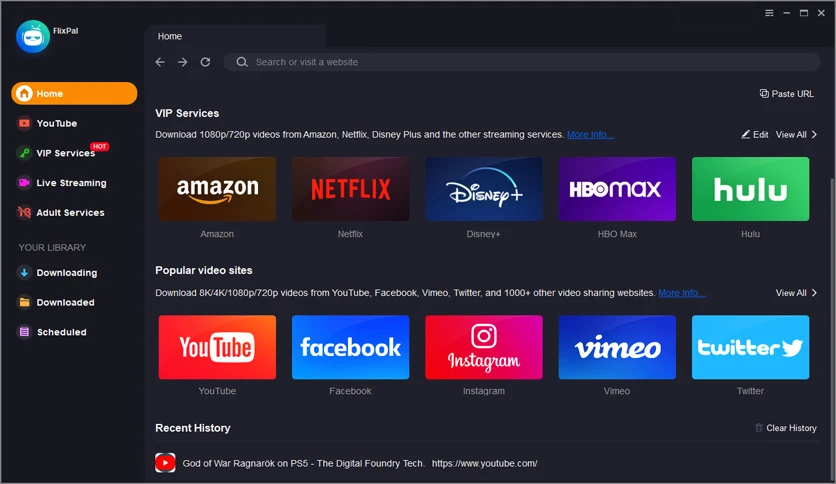Screen dimensions: 836x484
Task: Click View All for Popular video sites
Action: click(791, 293)
